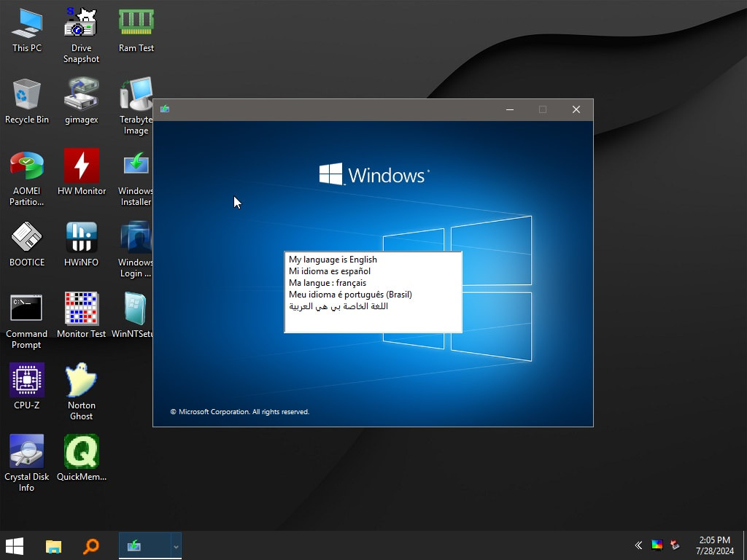Open the Windows Start button
This screenshot has width=747, height=560.
(x=15, y=545)
